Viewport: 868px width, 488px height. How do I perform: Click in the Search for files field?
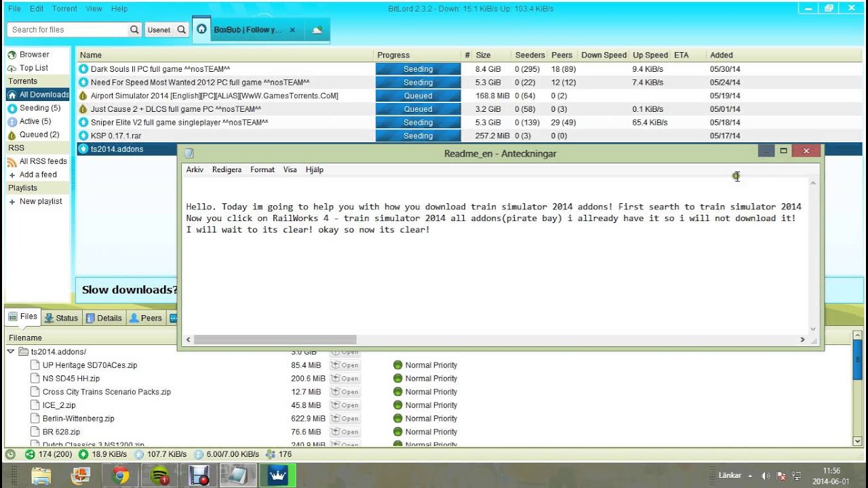tap(68, 30)
